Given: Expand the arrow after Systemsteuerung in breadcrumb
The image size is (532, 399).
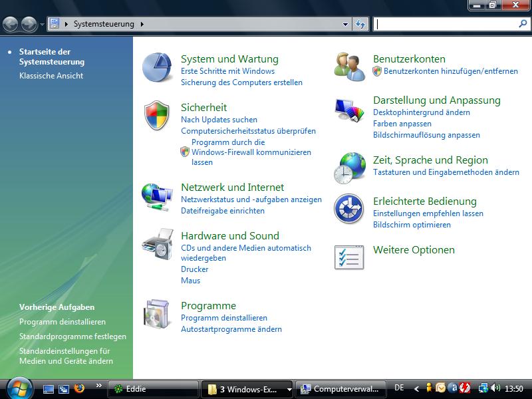Looking at the screenshot, I should [142, 24].
